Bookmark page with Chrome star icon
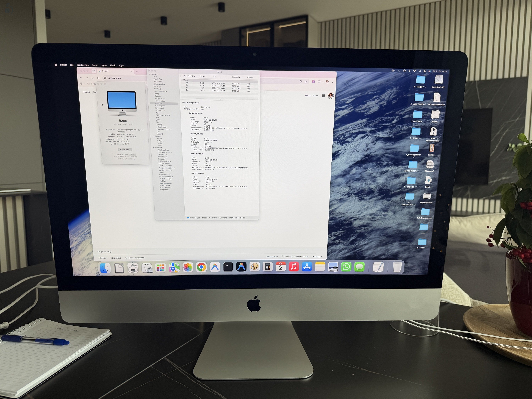 [x=306, y=82]
